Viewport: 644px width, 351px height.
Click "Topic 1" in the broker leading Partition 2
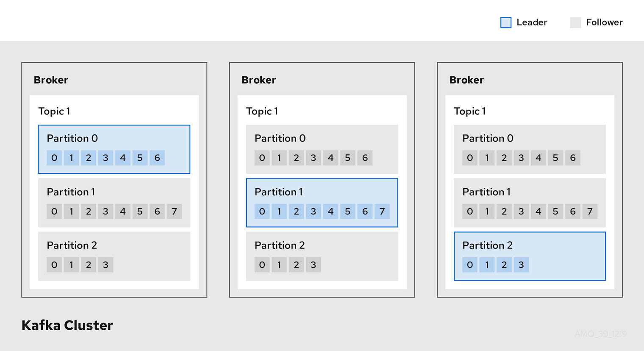click(x=469, y=111)
